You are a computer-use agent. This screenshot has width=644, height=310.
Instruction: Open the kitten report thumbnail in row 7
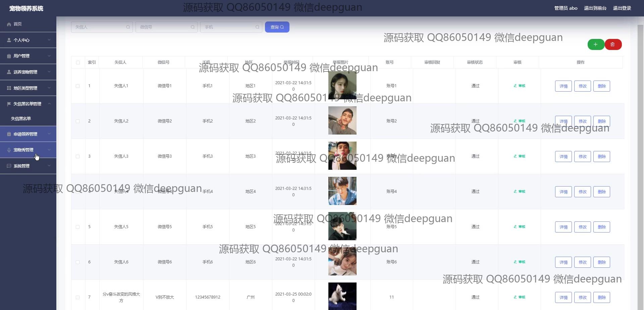click(342, 296)
